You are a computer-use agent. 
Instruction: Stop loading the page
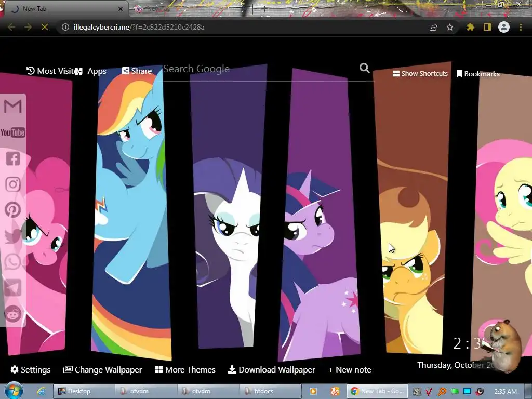45,27
